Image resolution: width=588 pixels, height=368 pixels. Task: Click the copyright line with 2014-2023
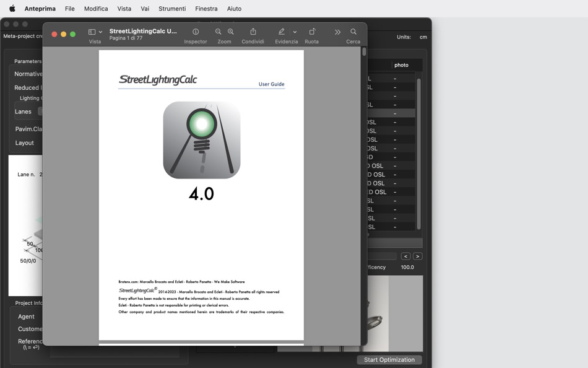coord(199,291)
